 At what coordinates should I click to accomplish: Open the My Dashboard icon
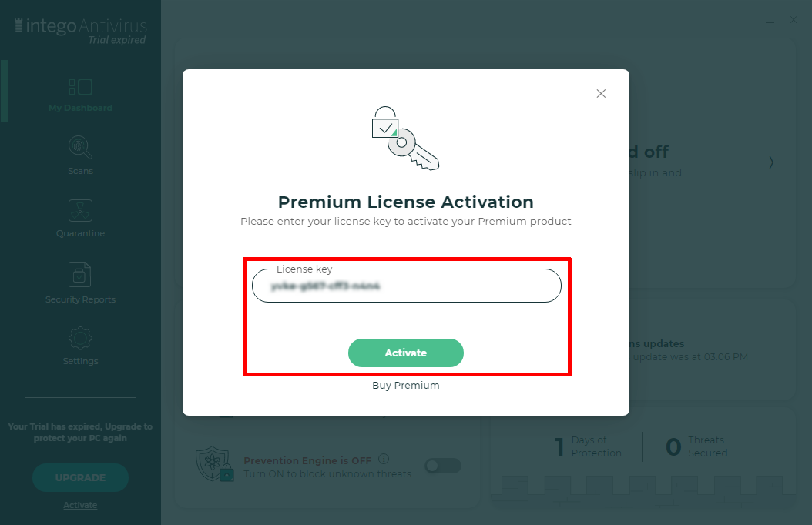(80, 87)
